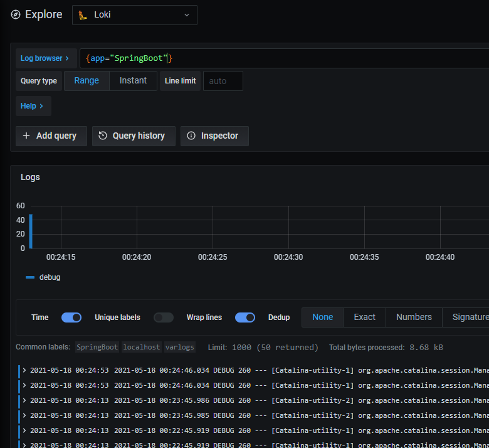This screenshot has height=448, width=489.
Task: Select Dedup None option
Action: pyautogui.click(x=322, y=317)
